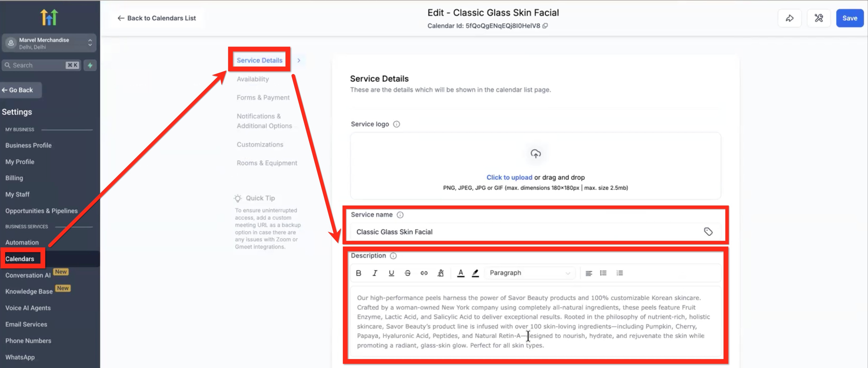Click the bulleted list icon
Image resolution: width=868 pixels, height=368 pixels.
point(603,273)
